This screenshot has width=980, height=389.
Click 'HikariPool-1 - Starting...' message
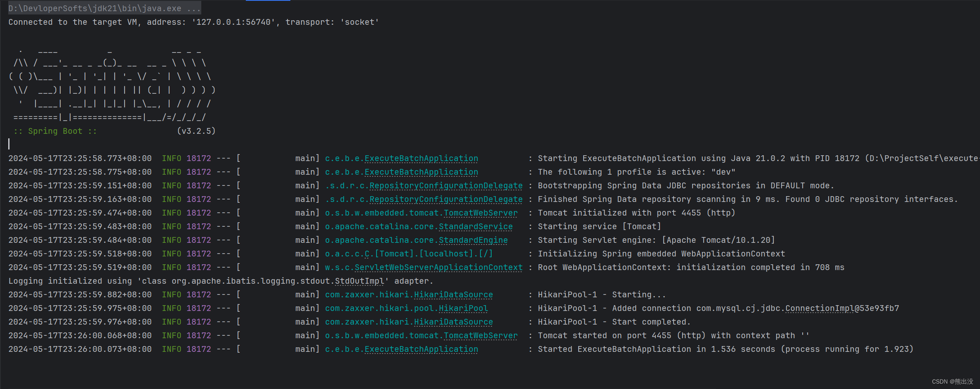tap(602, 294)
